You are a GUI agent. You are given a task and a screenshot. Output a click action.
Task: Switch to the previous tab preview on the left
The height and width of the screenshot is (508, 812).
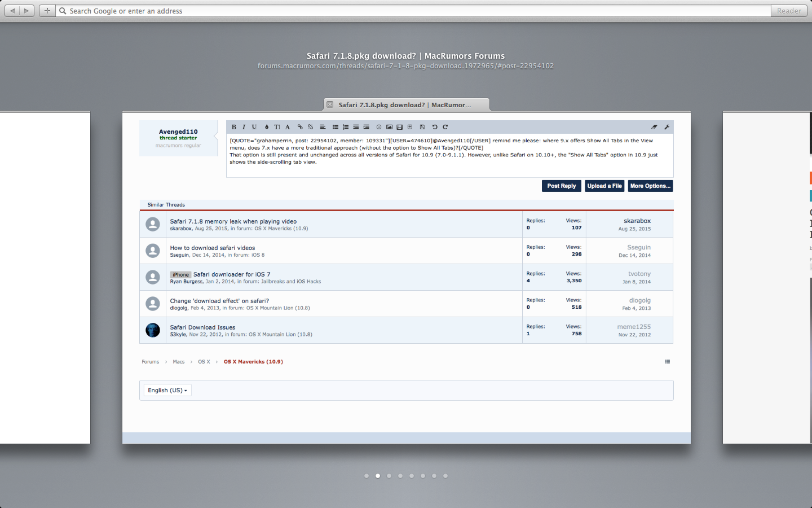click(45, 277)
